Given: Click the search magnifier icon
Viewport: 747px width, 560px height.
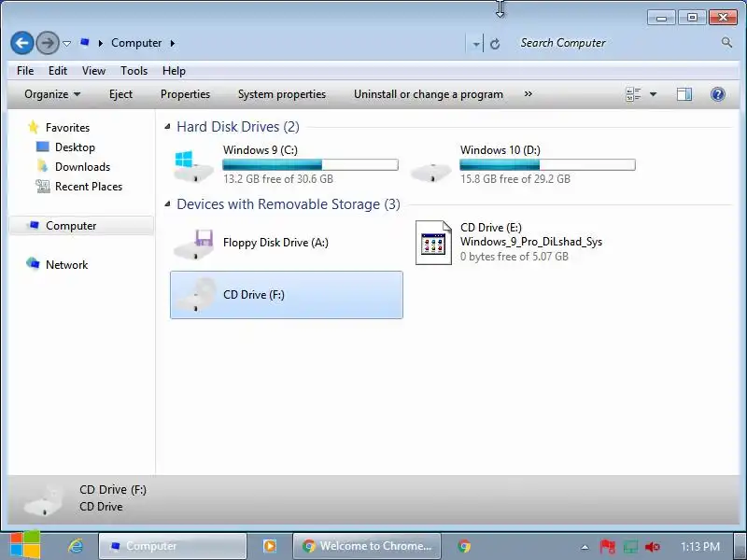Looking at the screenshot, I should pyautogui.click(x=726, y=42).
